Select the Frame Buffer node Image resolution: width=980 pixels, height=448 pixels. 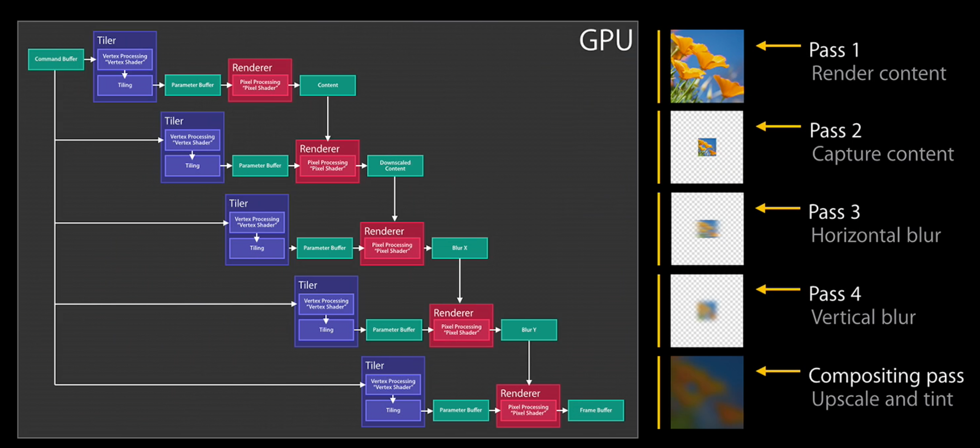[x=595, y=410]
